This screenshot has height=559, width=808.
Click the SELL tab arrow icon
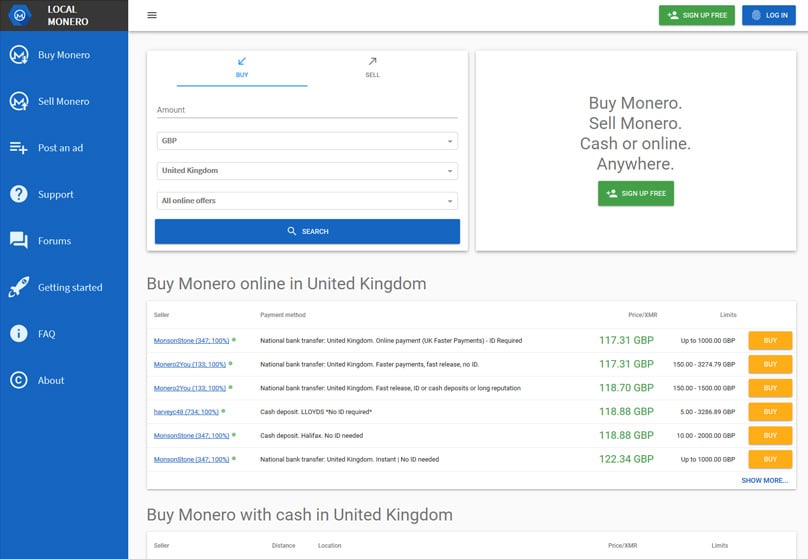[x=373, y=61]
